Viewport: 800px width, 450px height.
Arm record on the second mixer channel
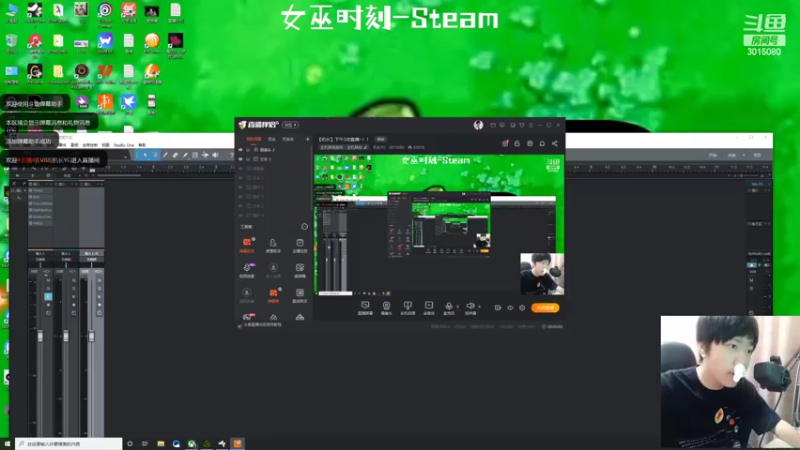[73, 305]
